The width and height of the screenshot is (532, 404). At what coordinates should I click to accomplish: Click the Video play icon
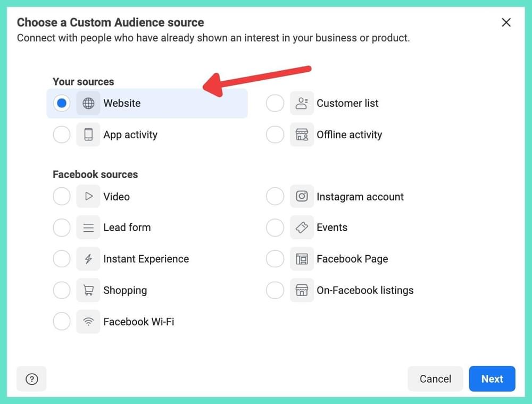[x=88, y=196]
